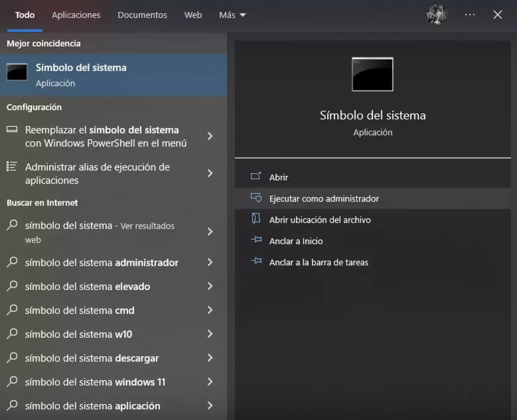
Task: Expand arrow for Administrar alias de ejecución
Action: point(210,173)
